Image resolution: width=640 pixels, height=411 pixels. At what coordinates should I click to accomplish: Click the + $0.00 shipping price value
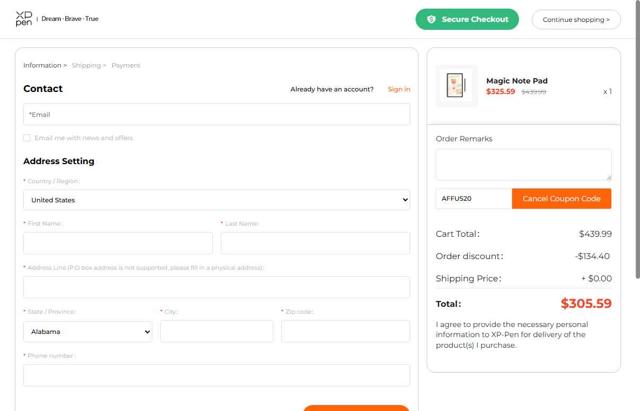pos(597,278)
